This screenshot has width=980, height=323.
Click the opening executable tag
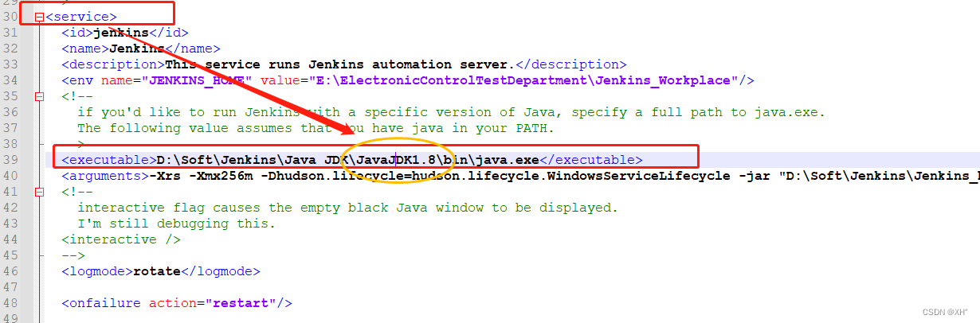point(108,160)
